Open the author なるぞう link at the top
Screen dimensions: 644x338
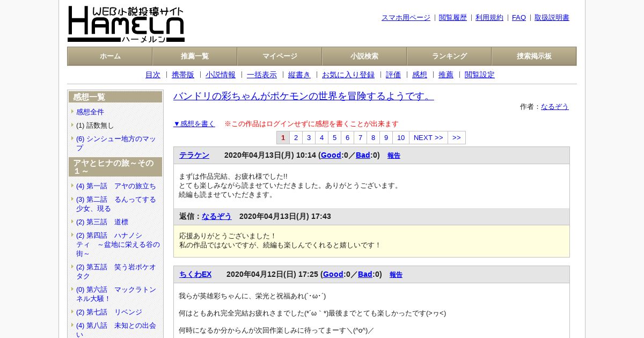[555, 106]
